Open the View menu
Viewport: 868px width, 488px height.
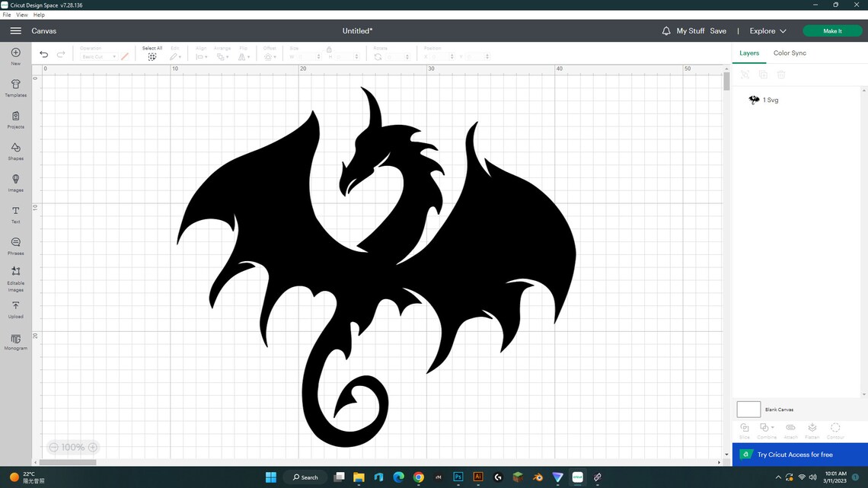click(22, 14)
